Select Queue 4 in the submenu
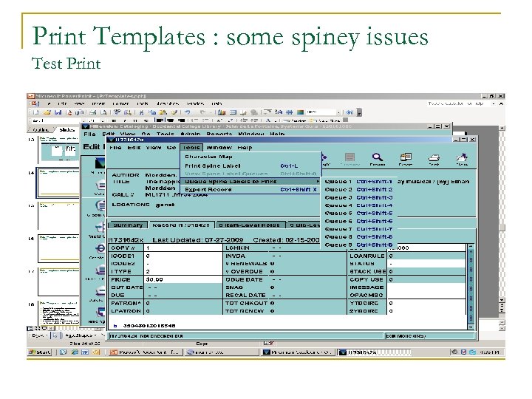Viewport: 532px width, 399px height. (x=358, y=205)
